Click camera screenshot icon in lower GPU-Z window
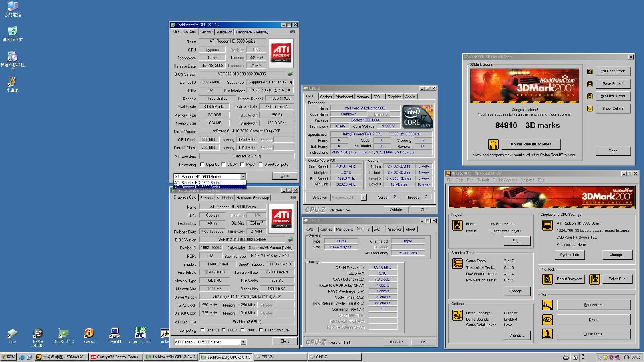644x362 pixels. point(293,197)
